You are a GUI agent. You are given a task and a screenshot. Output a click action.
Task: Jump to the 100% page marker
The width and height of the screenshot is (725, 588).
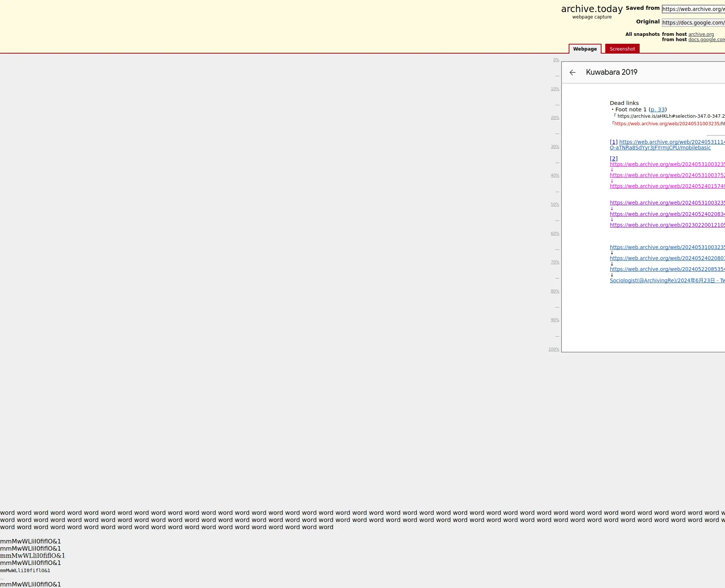click(x=554, y=349)
